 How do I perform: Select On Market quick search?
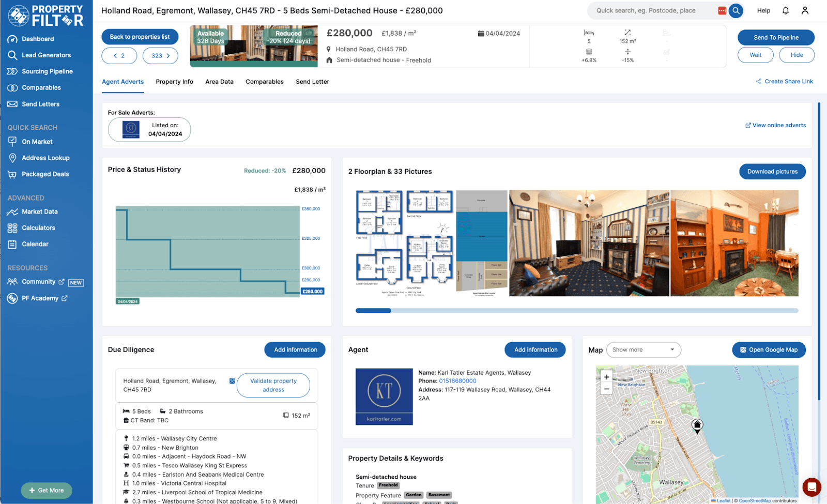(30, 142)
